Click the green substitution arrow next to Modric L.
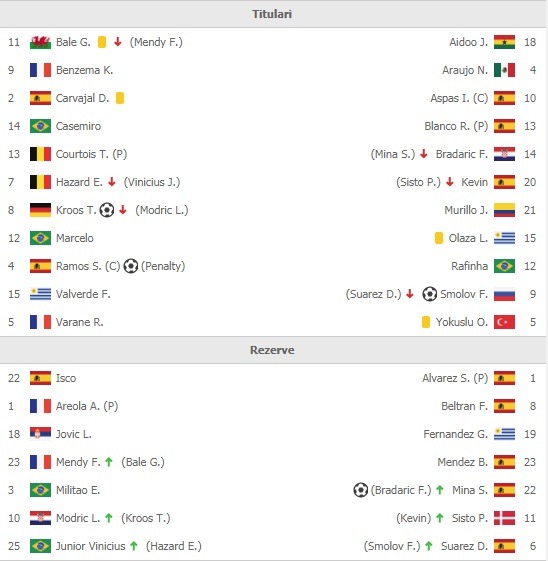The image size is (548, 561). (x=109, y=518)
